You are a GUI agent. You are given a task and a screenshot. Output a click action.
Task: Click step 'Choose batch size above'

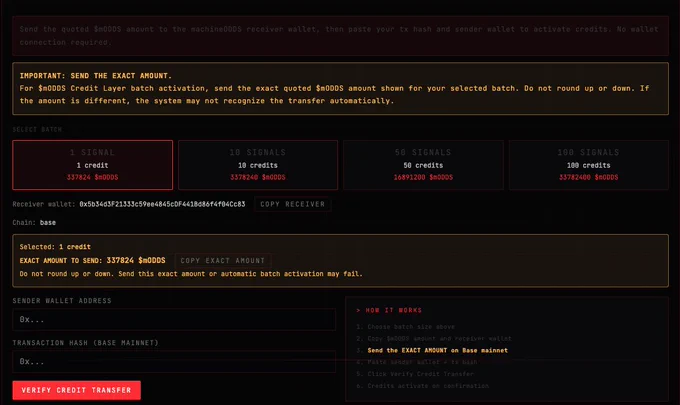coord(411,327)
